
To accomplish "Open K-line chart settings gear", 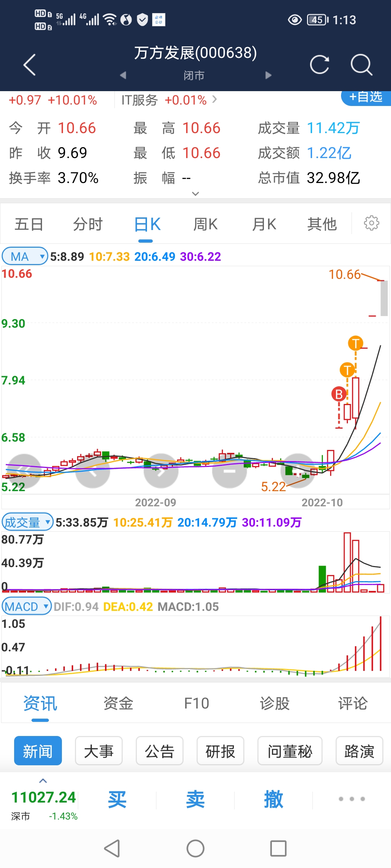I will tap(371, 223).
